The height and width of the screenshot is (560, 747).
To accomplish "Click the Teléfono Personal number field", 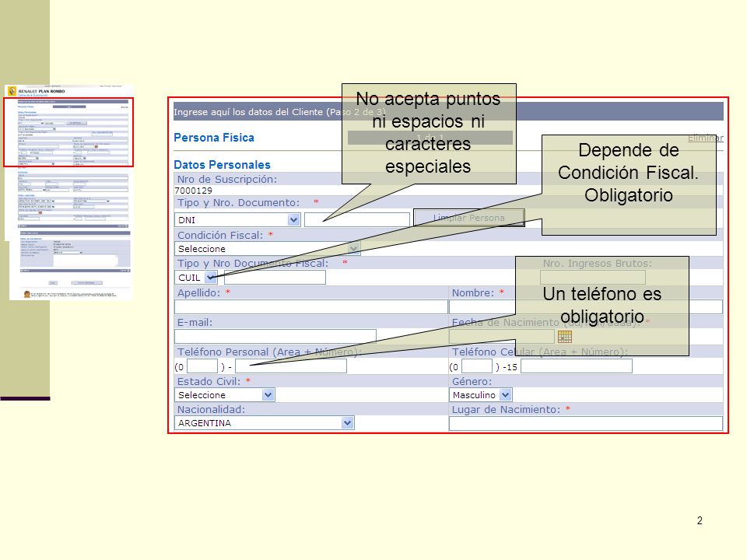I will pos(291,366).
